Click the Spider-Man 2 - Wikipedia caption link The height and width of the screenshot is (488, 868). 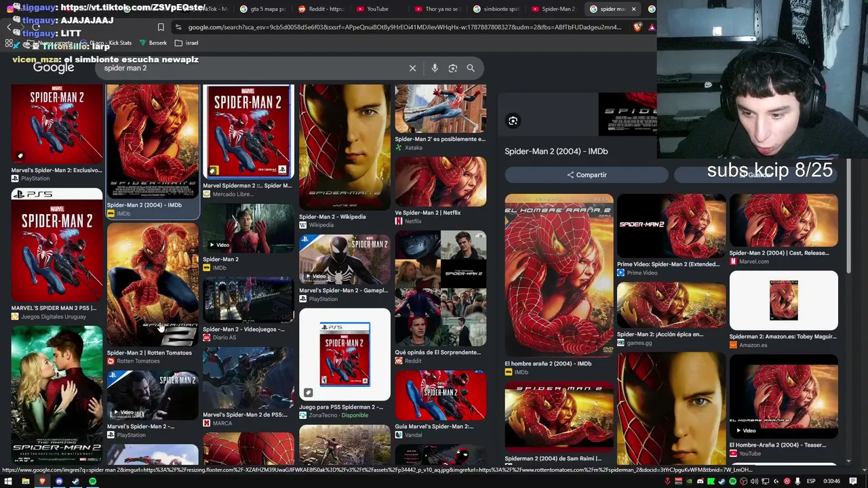tap(332, 217)
